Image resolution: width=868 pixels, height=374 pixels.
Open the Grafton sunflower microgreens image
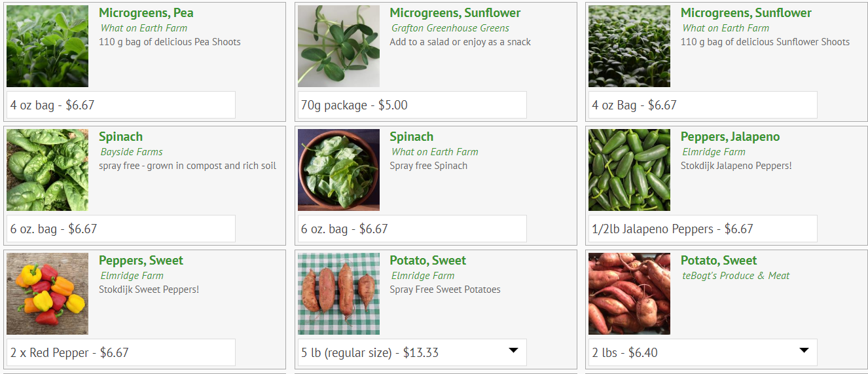(x=338, y=46)
